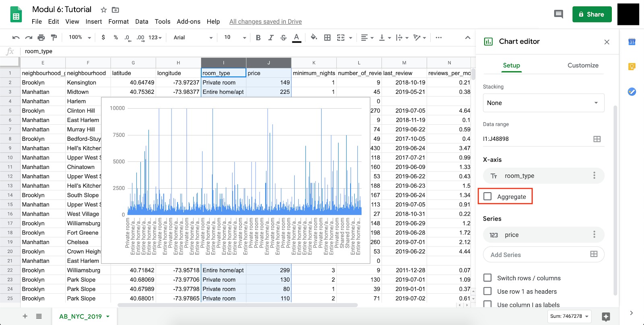
Task: Open the Edit menu
Action: click(x=54, y=22)
